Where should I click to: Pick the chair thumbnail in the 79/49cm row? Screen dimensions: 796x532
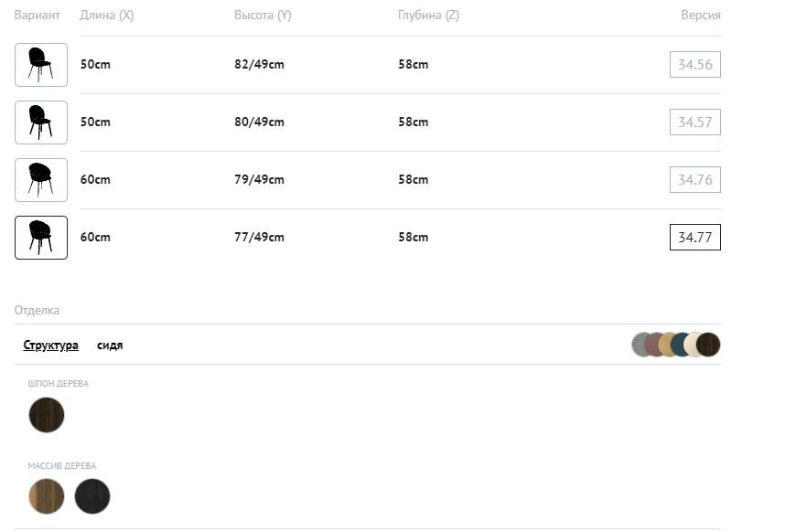[x=41, y=180]
